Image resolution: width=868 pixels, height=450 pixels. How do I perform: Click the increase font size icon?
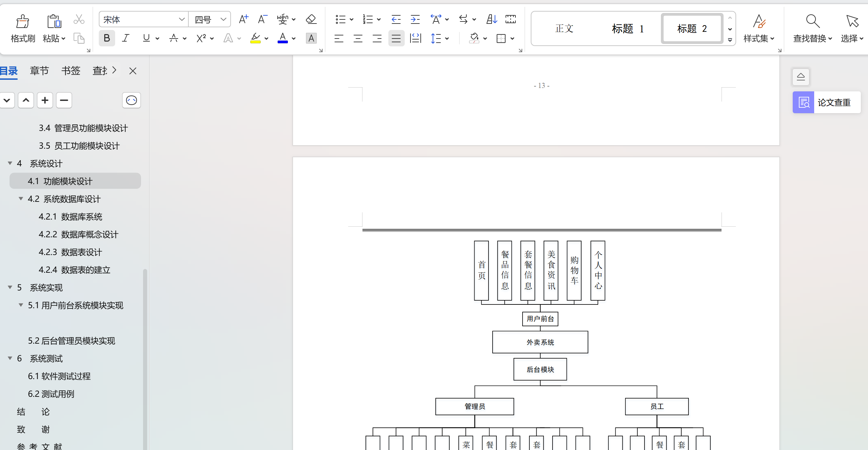pos(243,19)
